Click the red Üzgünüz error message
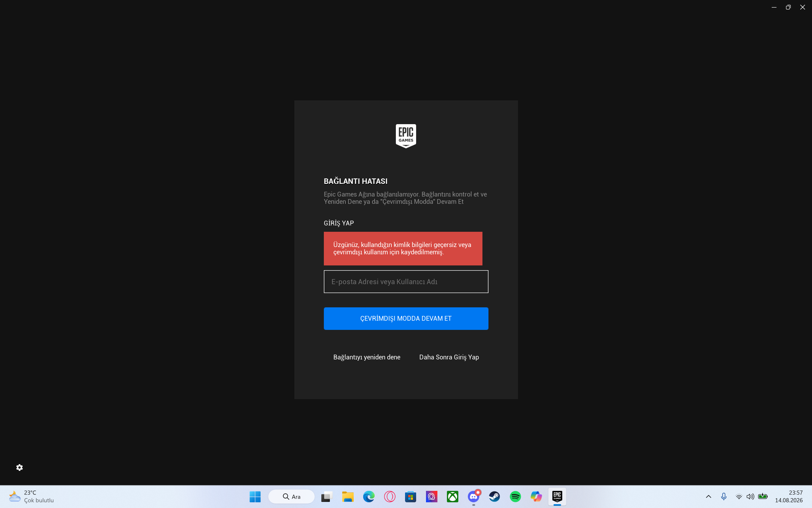The width and height of the screenshot is (812, 508). coord(403,249)
